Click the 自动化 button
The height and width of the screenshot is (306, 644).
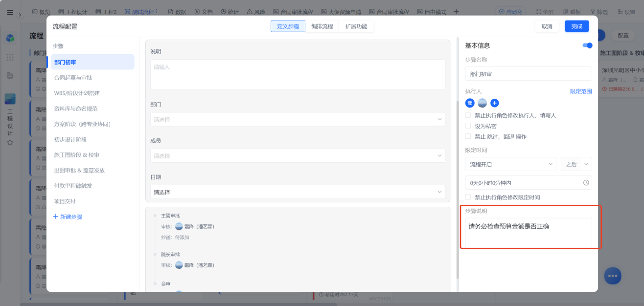click(511, 11)
